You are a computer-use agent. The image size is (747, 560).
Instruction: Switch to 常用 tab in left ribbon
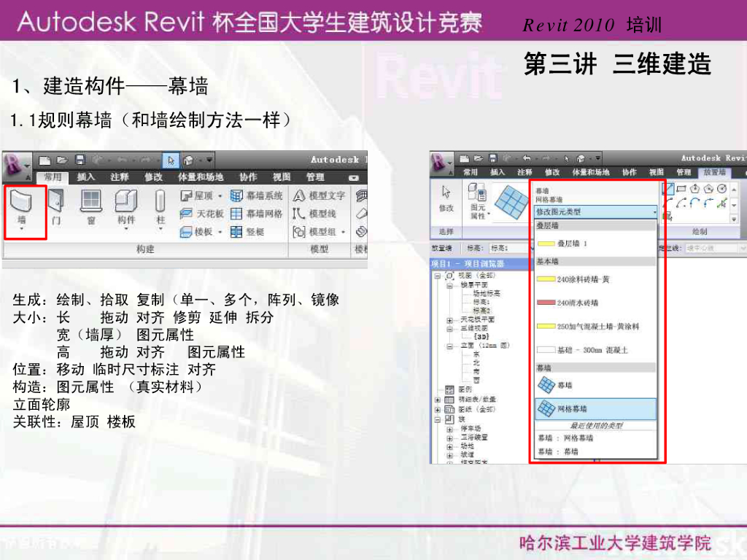point(53,177)
